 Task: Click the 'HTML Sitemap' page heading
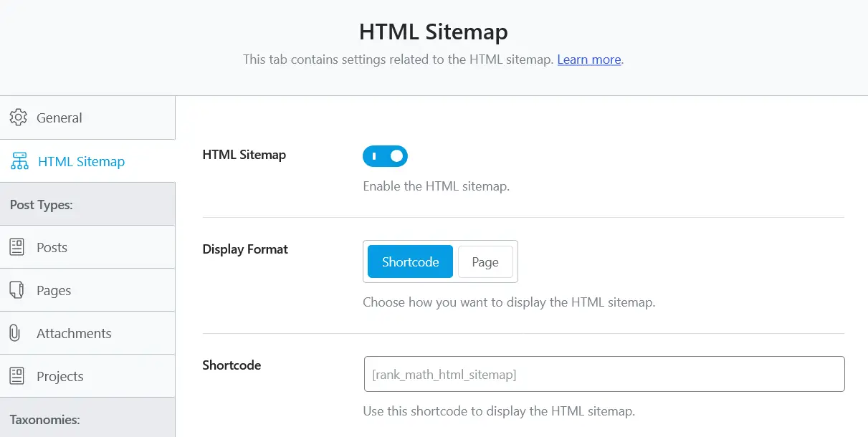(434, 32)
